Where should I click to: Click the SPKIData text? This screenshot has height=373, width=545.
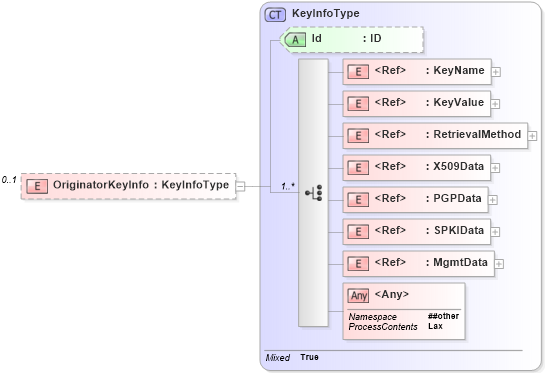click(459, 230)
